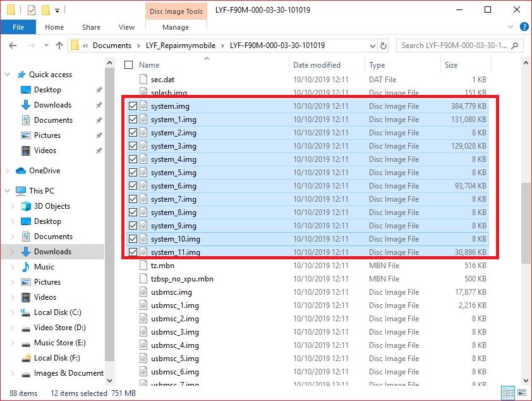Click the file list vertical scrollbar thumb
Screen dimensions: 532x401
[526, 223]
